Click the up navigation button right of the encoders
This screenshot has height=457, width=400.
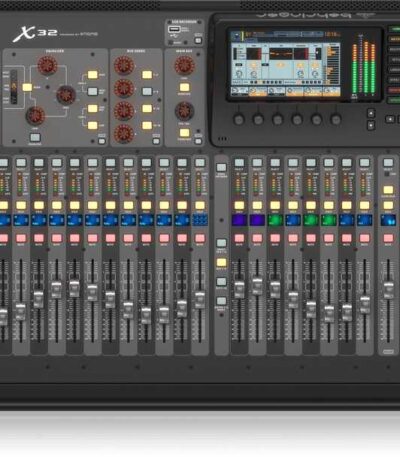click(371, 113)
